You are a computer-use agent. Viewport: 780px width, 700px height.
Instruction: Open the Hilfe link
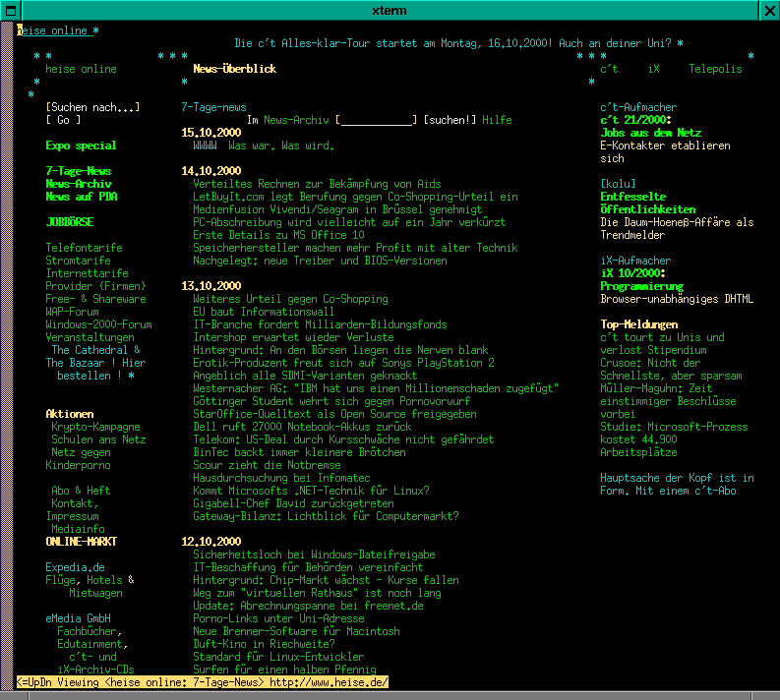click(497, 120)
